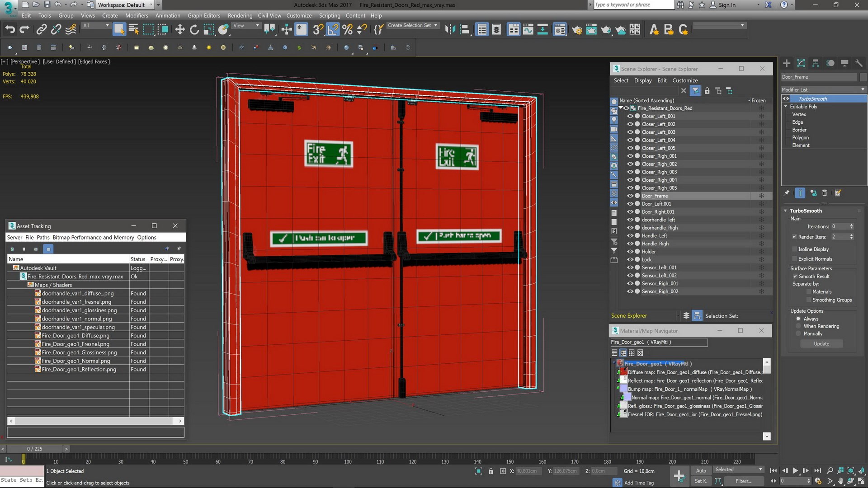Check Separate by Materials checkbox

click(809, 291)
